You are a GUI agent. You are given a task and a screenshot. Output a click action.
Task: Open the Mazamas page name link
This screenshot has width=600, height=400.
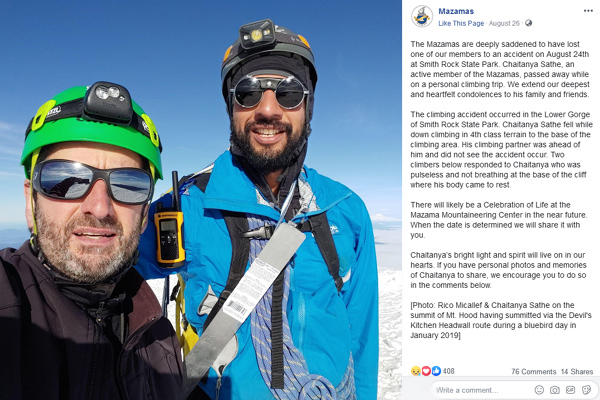pyautogui.click(x=456, y=11)
